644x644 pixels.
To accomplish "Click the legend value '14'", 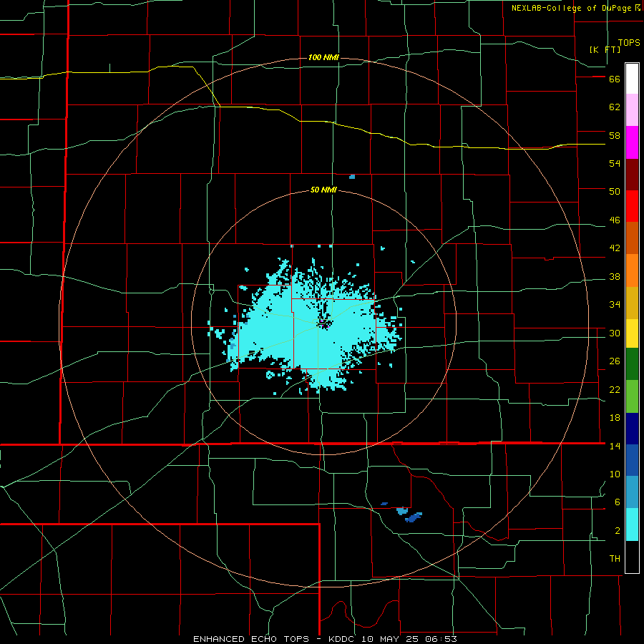I will point(615,446).
